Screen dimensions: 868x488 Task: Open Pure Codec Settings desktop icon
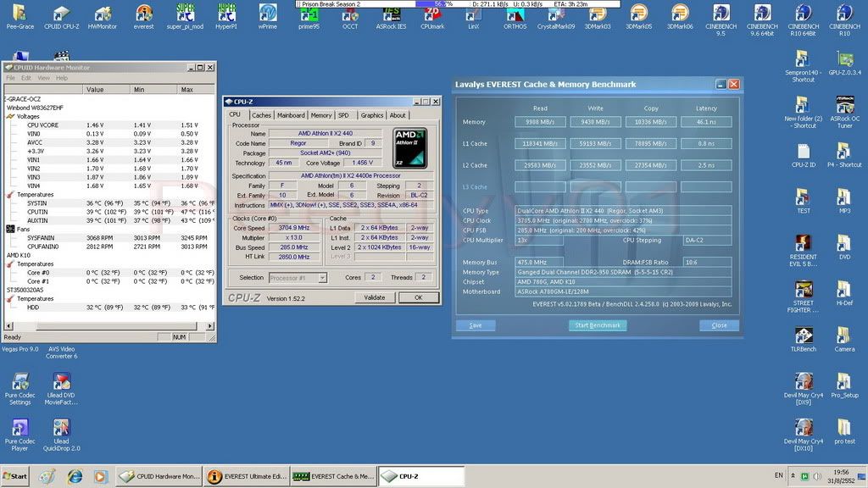pos(20,389)
